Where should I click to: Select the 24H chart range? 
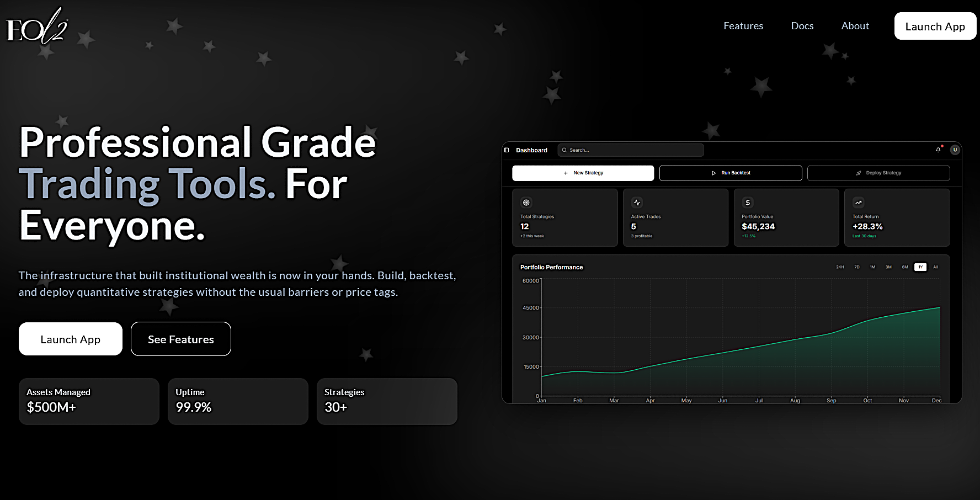point(840,267)
